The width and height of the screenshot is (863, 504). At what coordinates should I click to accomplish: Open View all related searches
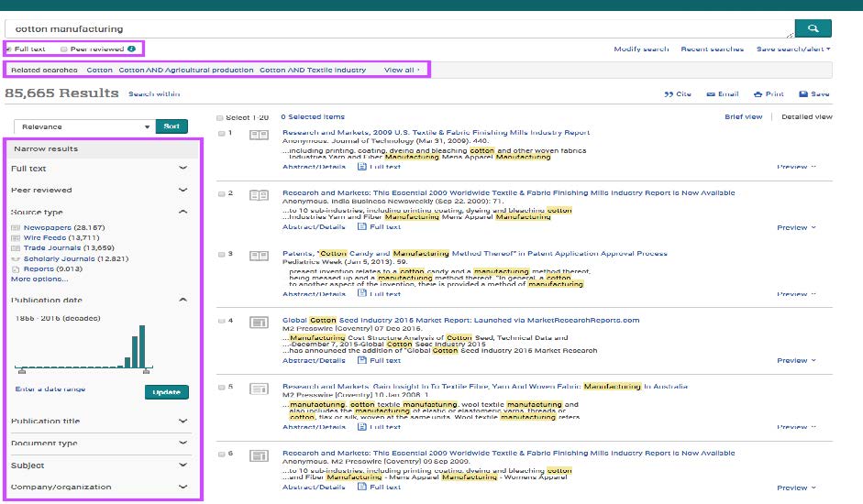(402, 70)
